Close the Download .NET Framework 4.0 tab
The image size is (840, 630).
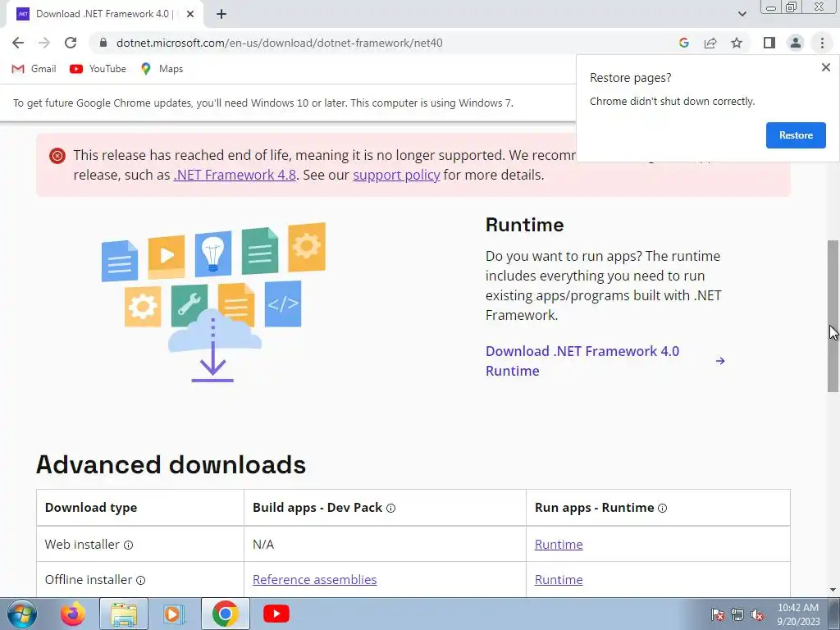[x=189, y=15]
